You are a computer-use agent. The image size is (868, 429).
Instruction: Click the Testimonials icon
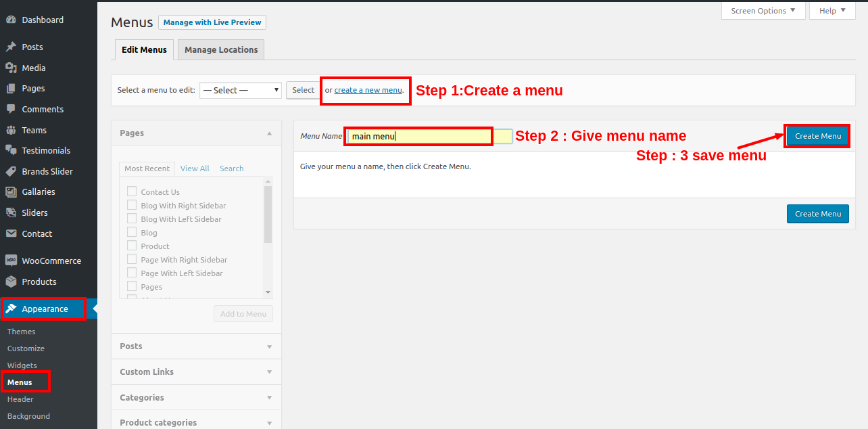(x=11, y=150)
